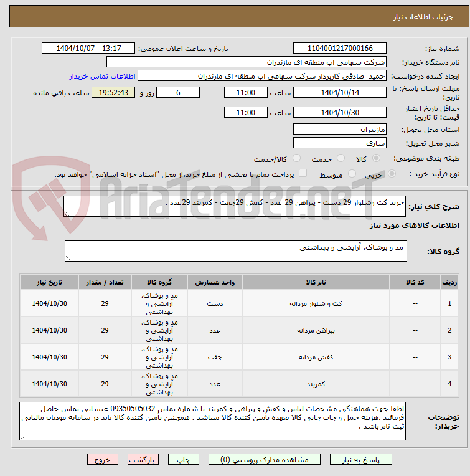Screen dimensions: 470x476
Task: Click date 1404/10/30 in the پیراهن row
Action: pyautogui.click(x=49, y=330)
